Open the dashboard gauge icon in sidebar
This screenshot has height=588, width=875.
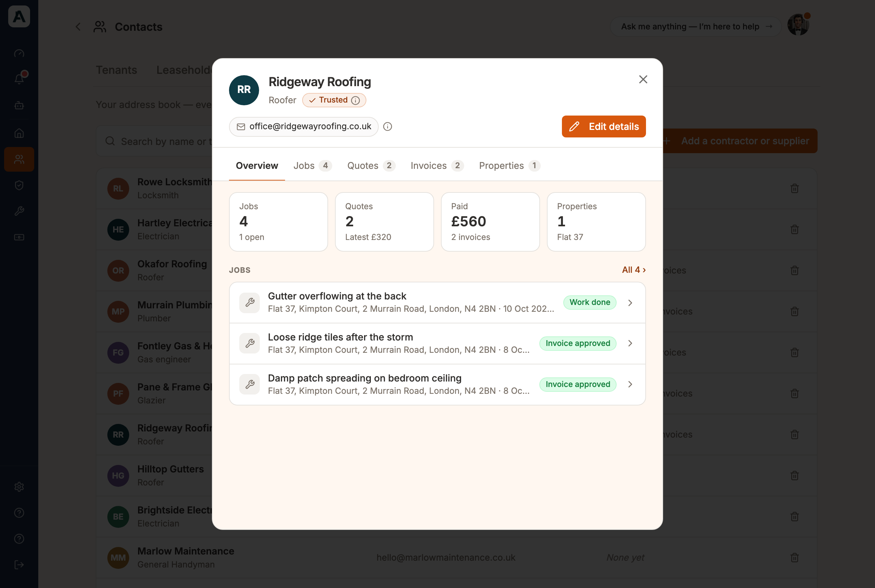19,54
